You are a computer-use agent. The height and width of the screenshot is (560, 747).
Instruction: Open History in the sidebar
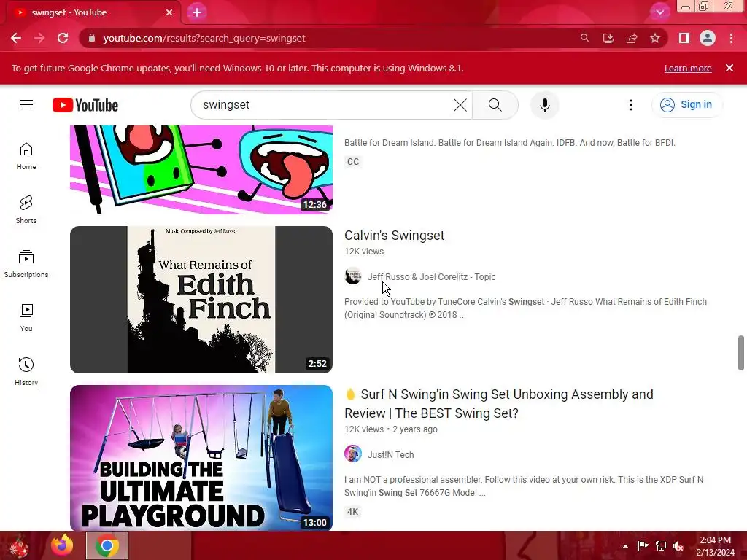[26, 371]
